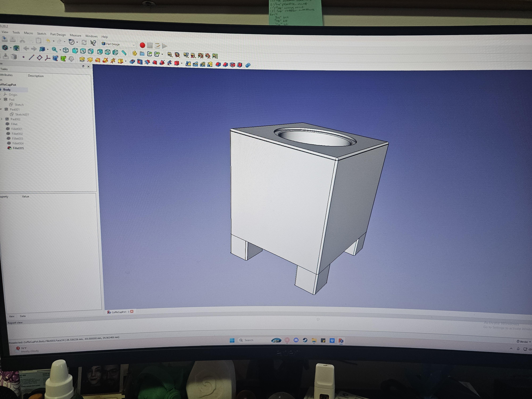Click the Groove tool icon
The width and height of the screenshot is (532, 399).
pos(147,62)
